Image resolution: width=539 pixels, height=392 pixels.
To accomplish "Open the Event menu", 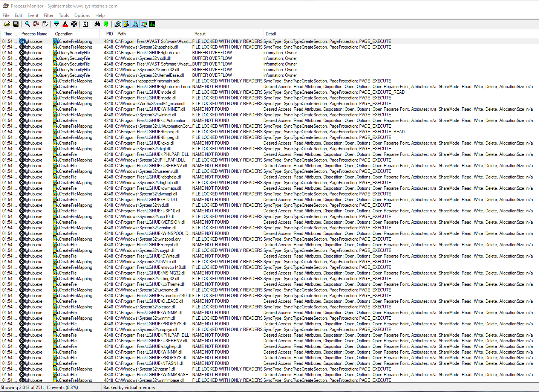I will 33,15.
